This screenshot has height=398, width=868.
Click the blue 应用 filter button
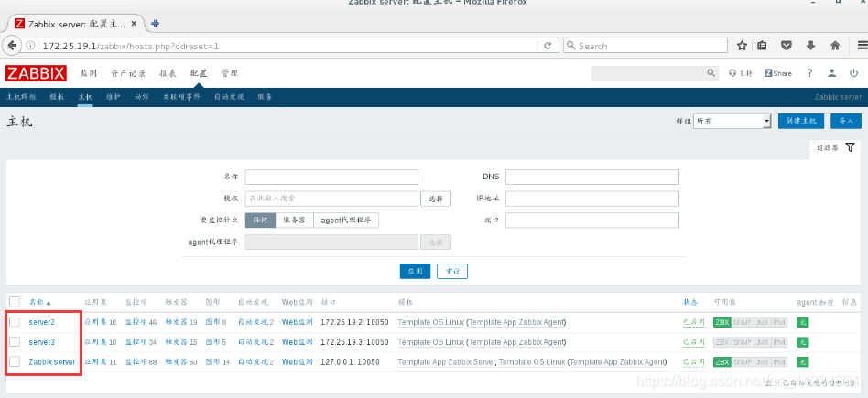[415, 271]
